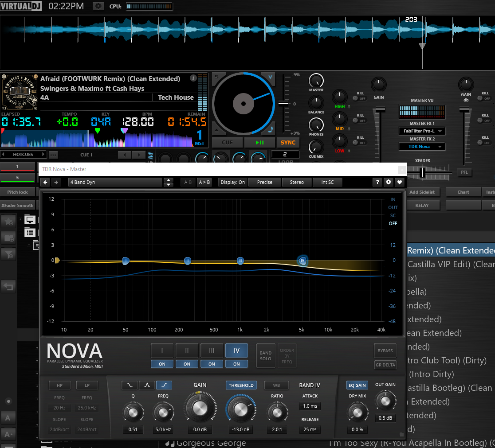Click the list folder icon in browser

tap(30, 233)
